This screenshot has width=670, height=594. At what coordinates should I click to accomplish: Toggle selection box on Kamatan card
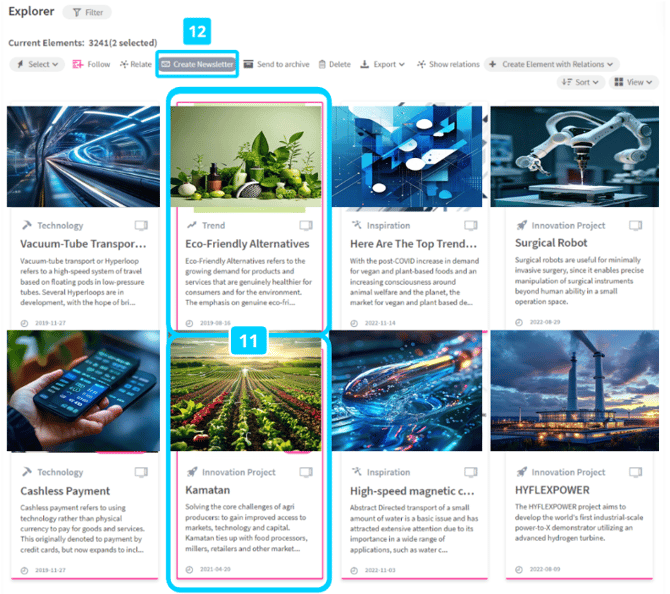point(306,472)
